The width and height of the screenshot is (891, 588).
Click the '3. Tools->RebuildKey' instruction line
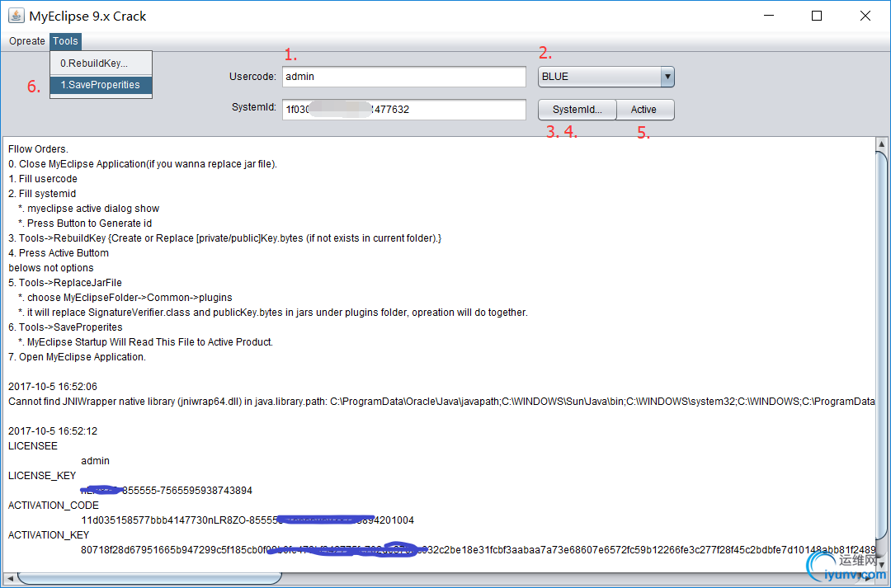225,238
